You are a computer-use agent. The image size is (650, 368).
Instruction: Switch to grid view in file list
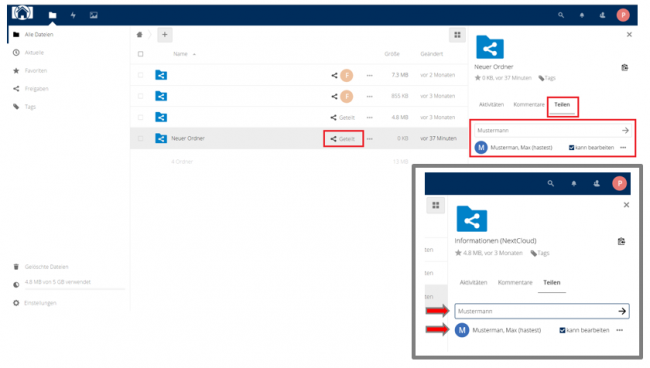457,35
